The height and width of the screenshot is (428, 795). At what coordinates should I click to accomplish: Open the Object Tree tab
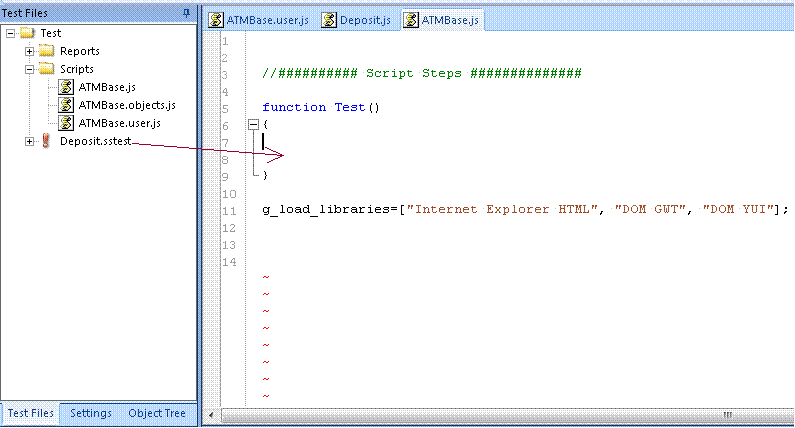pyautogui.click(x=156, y=413)
